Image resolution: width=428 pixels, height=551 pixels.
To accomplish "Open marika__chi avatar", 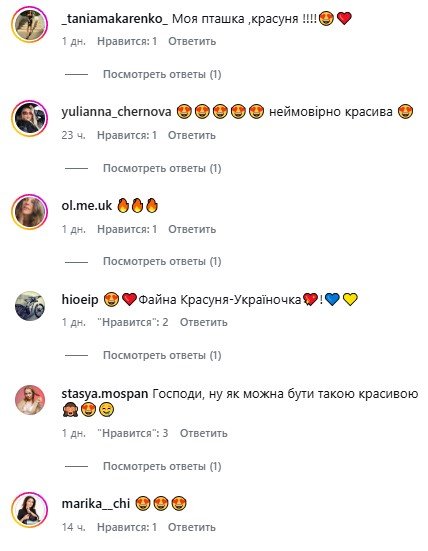I will (x=30, y=510).
